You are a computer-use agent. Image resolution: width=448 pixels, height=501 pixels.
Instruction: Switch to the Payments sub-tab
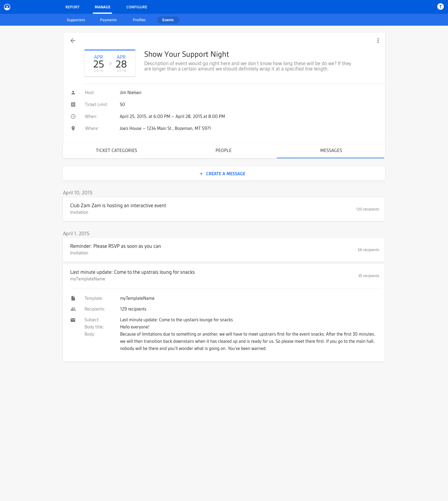pos(108,20)
